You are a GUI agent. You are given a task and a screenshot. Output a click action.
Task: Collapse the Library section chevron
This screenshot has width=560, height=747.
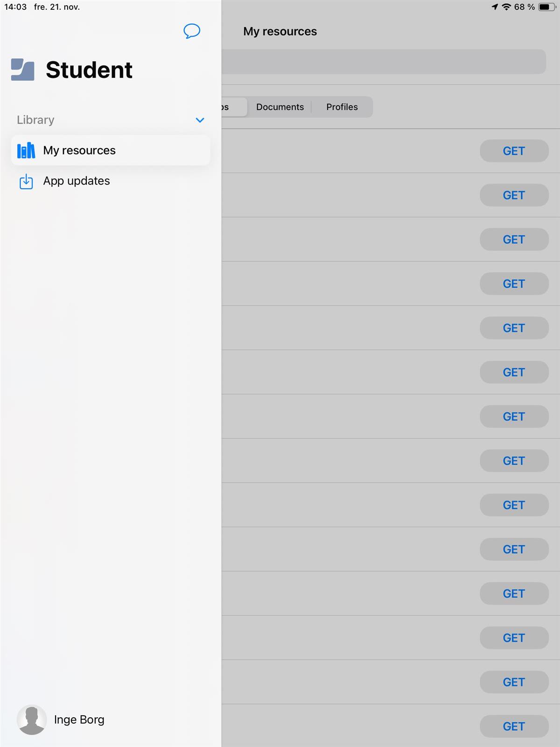[200, 120]
